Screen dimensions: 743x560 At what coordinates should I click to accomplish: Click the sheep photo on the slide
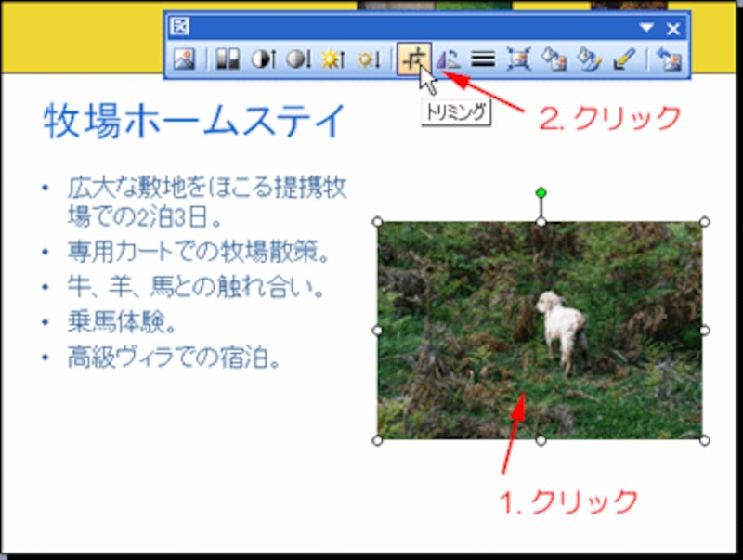tap(541, 331)
